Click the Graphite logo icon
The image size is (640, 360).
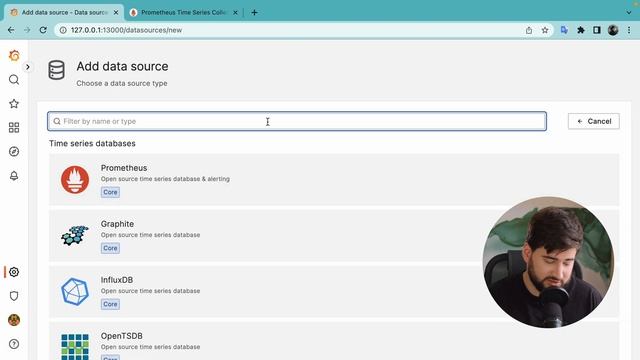tap(75, 236)
